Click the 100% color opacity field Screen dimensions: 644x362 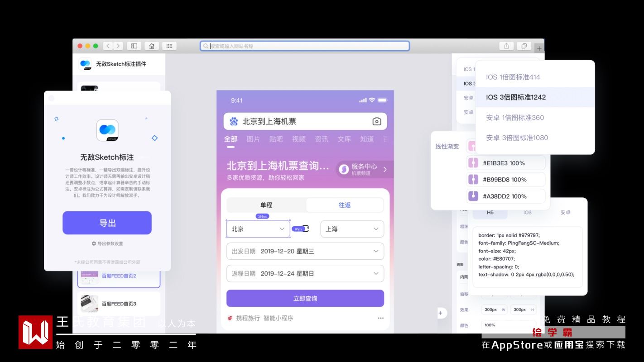pos(509,325)
